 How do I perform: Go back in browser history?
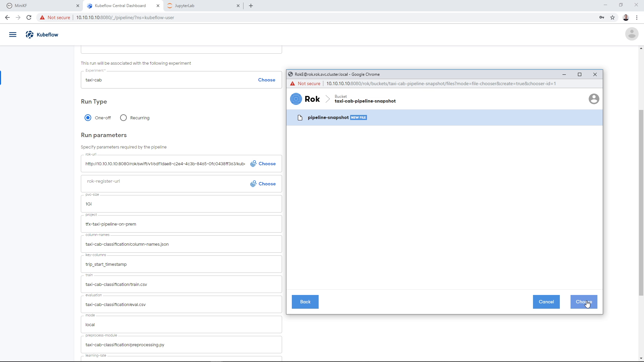click(7, 17)
